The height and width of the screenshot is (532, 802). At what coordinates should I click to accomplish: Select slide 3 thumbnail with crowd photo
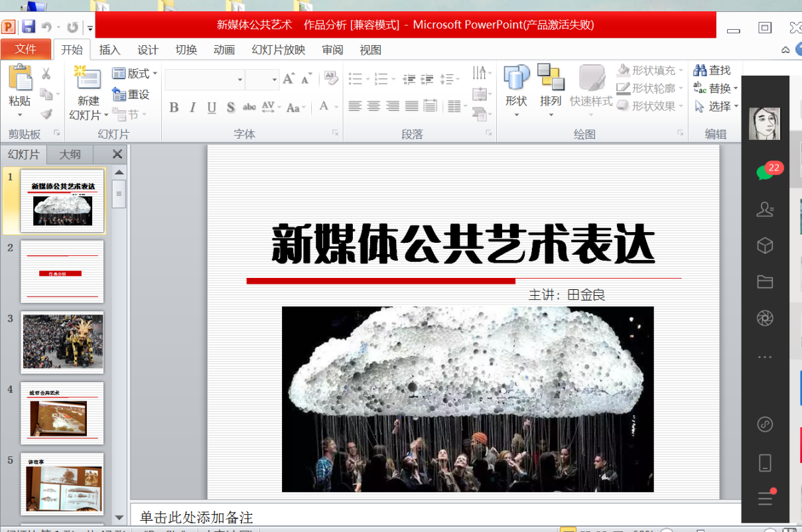tap(62, 342)
